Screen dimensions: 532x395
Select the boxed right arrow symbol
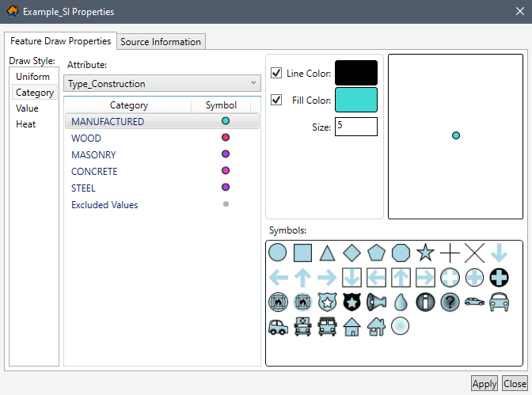pos(425,278)
